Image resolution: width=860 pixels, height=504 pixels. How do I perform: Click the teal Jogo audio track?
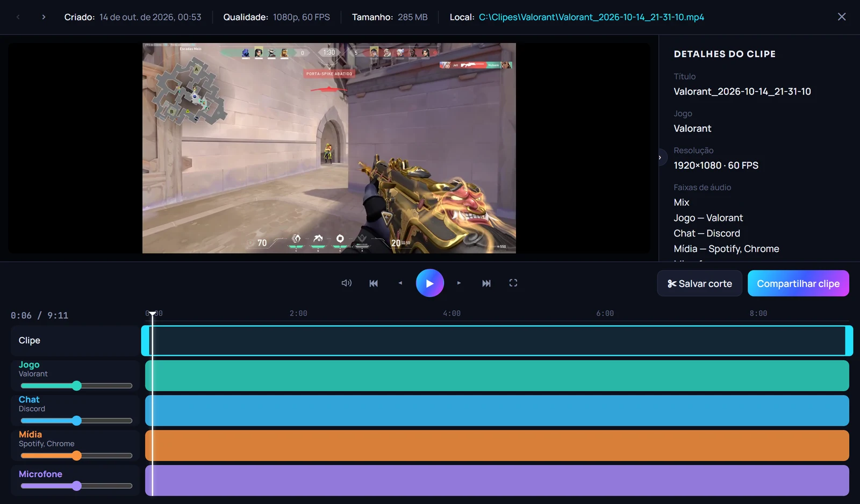[x=497, y=376]
